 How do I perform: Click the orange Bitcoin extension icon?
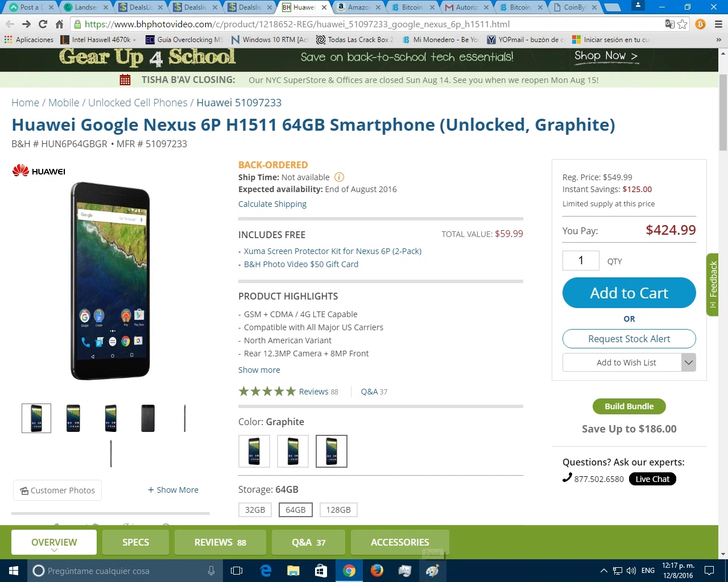tap(701, 24)
